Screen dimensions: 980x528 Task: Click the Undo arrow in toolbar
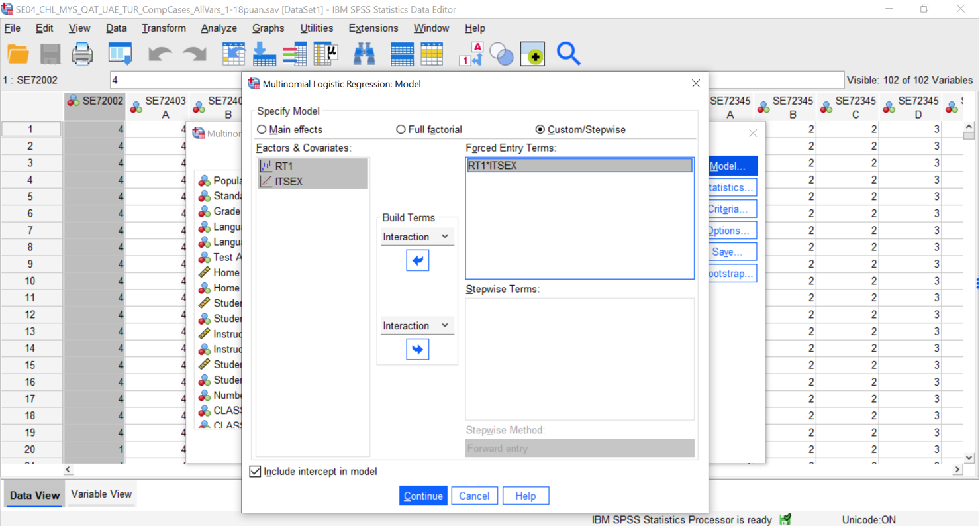[x=160, y=54]
